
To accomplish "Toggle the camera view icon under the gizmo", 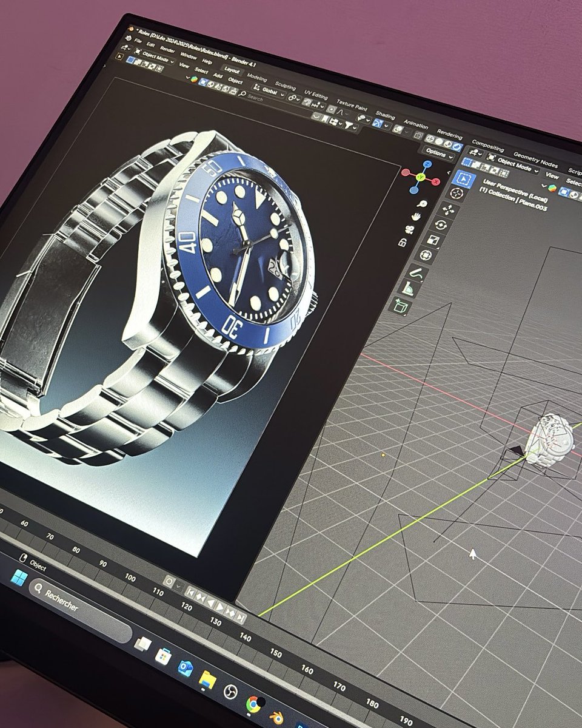I will 410,229.
